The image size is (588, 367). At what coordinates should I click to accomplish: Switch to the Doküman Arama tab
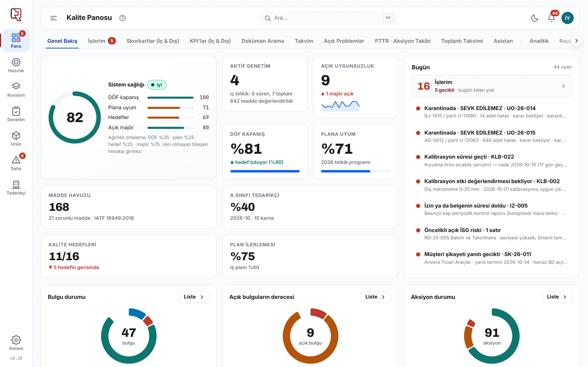[x=263, y=41]
